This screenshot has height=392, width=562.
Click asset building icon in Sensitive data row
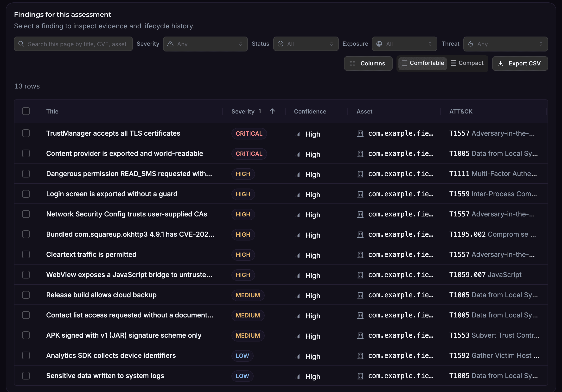tap(360, 376)
